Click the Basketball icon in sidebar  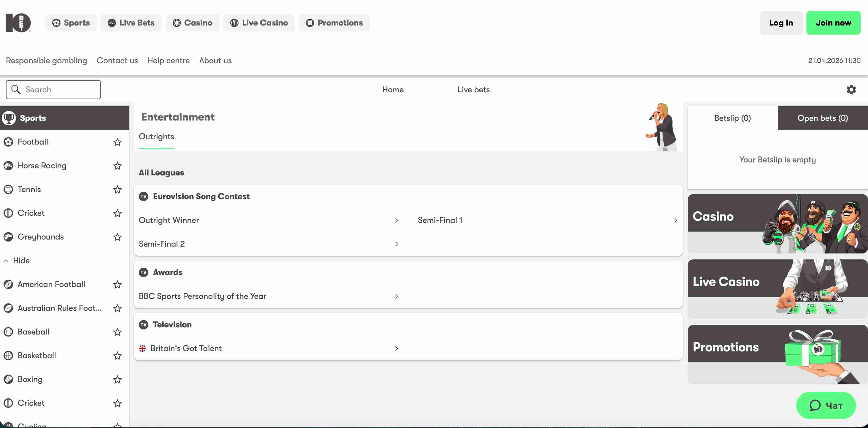point(8,356)
